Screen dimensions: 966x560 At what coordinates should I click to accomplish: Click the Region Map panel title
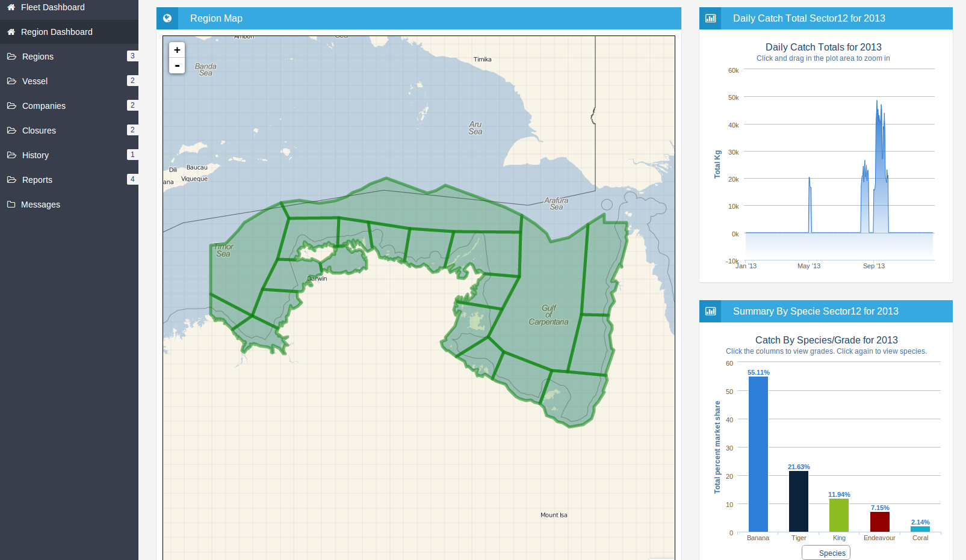point(216,18)
